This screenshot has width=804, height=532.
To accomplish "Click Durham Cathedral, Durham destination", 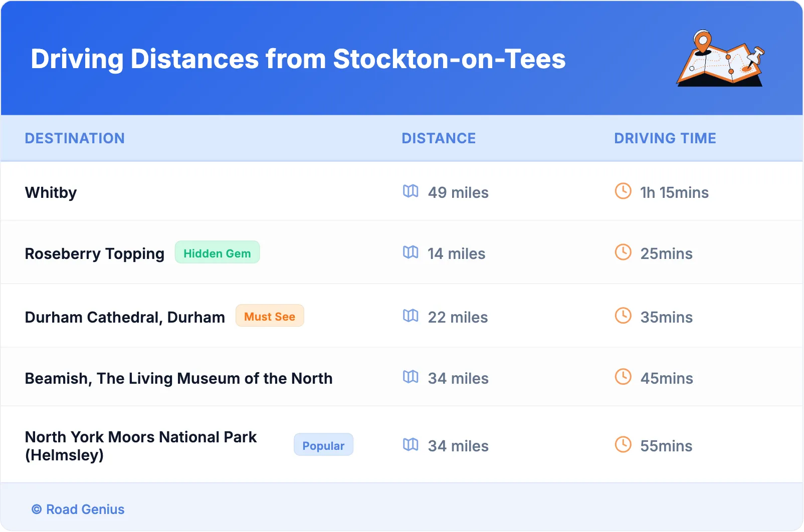I will [x=125, y=318].
